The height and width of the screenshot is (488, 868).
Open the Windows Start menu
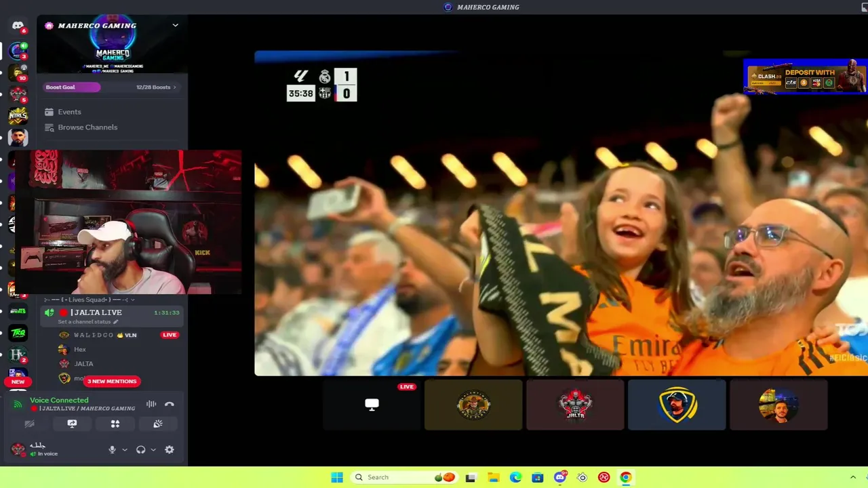[337, 477]
